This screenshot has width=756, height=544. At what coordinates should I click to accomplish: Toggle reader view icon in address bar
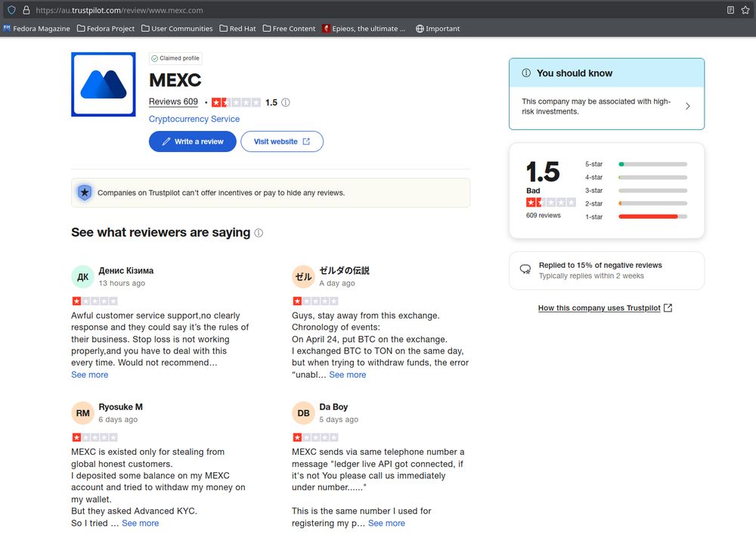pos(730,10)
